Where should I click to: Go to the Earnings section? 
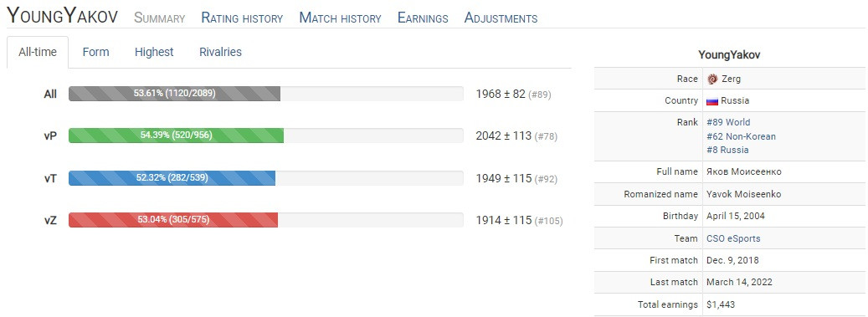click(423, 18)
